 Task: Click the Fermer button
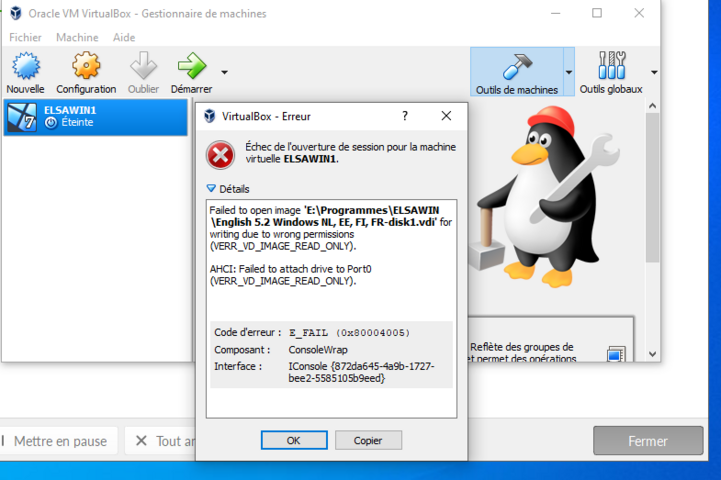click(648, 441)
